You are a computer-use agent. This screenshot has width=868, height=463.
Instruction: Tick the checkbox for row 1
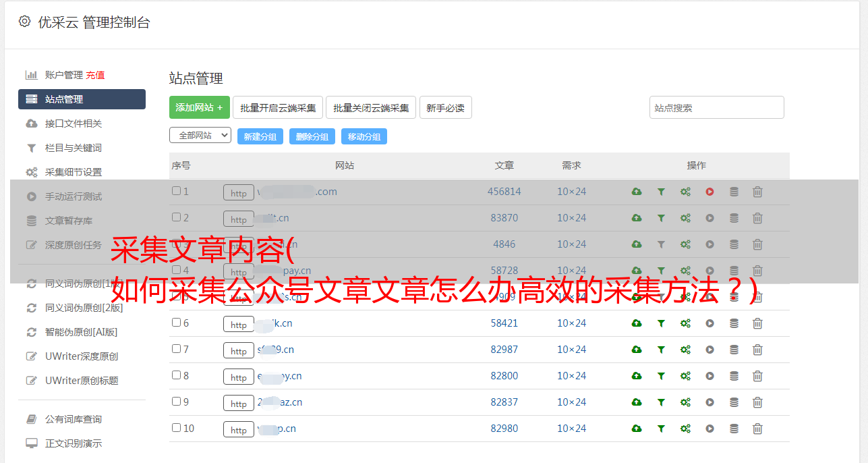pos(176,191)
